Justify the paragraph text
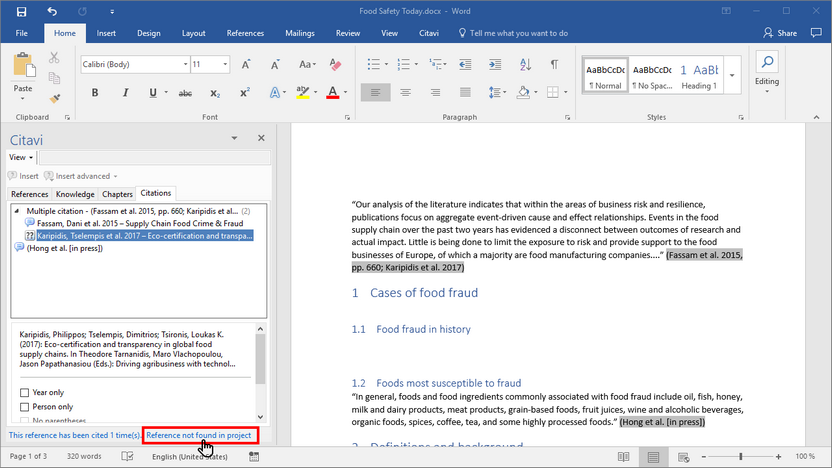This screenshot has width=832, height=468. (x=465, y=93)
